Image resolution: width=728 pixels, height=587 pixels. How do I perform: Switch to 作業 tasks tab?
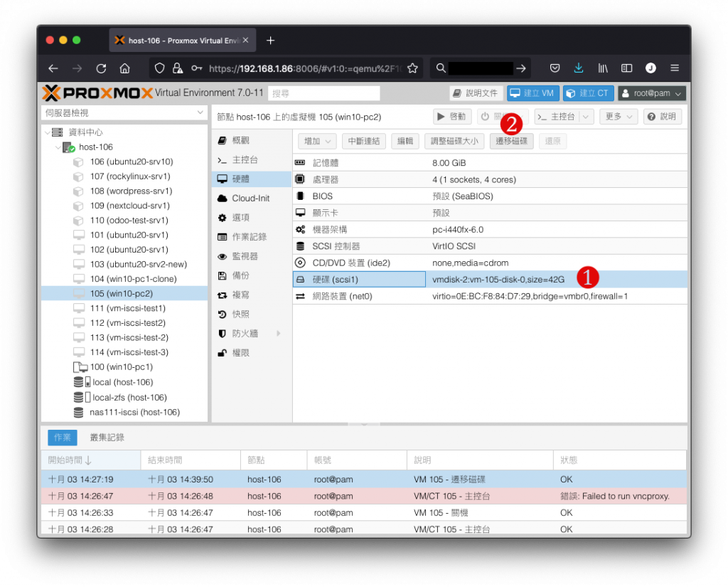pos(63,438)
